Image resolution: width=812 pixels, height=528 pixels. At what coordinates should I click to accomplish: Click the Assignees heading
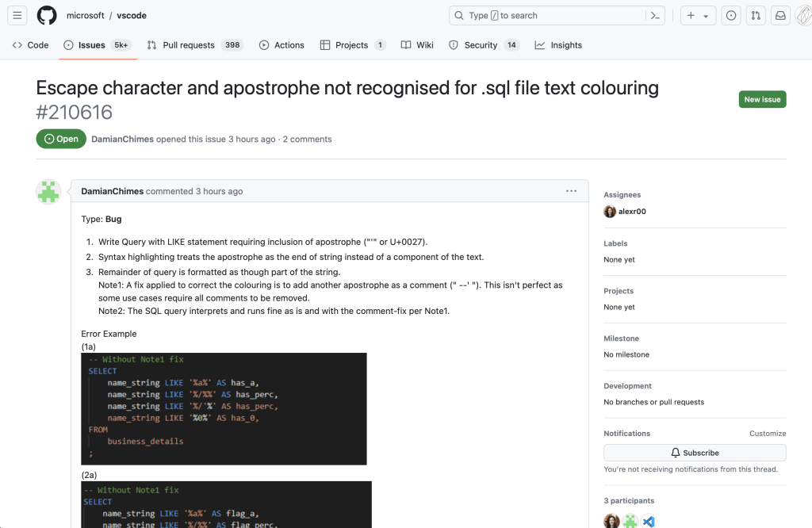[622, 195]
